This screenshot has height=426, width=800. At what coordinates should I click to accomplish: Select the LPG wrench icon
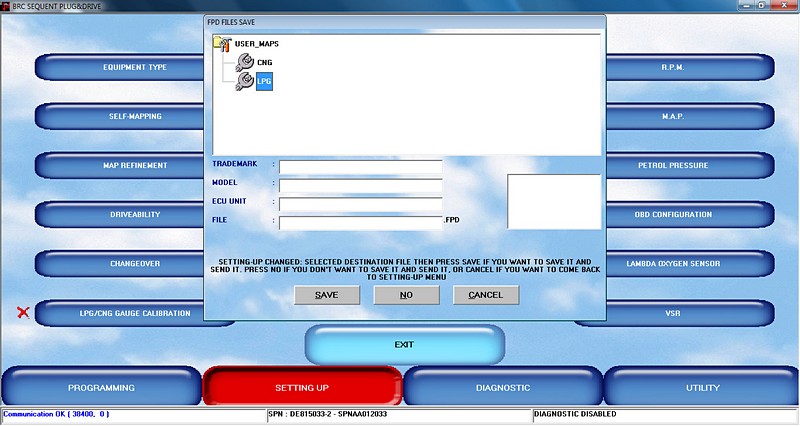(245, 81)
